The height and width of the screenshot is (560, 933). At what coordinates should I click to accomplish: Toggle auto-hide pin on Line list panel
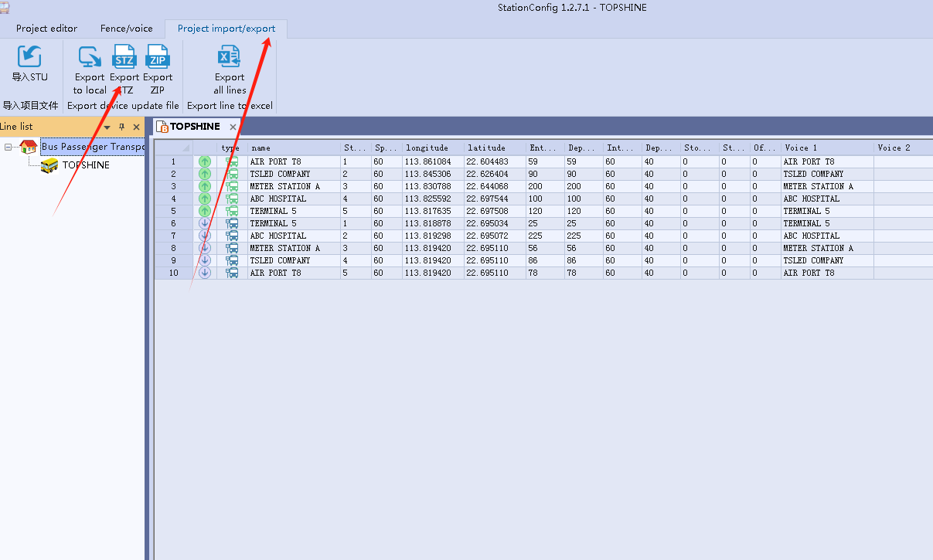click(121, 127)
